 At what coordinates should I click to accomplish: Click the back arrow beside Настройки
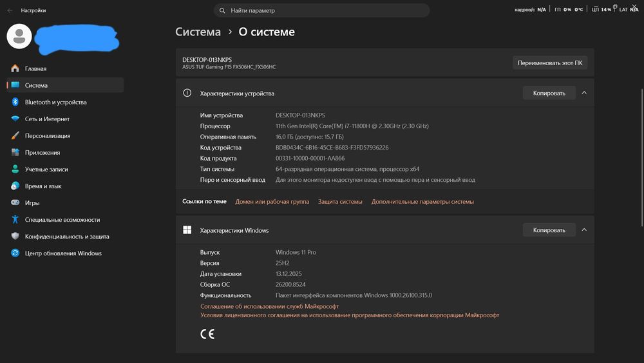click(10, 11)
